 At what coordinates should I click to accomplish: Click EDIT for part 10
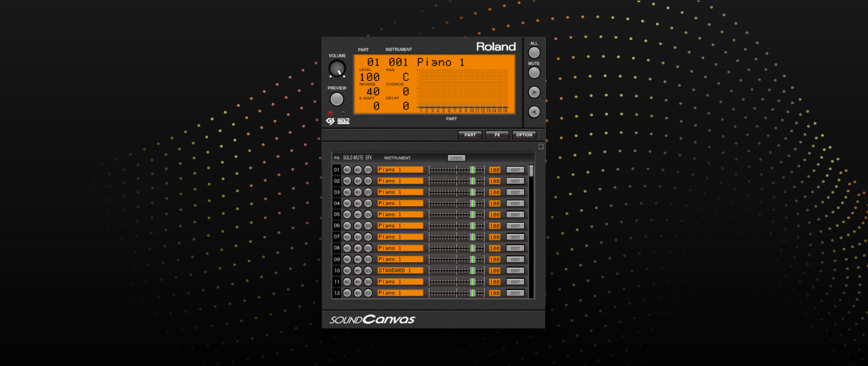point(515,270)
